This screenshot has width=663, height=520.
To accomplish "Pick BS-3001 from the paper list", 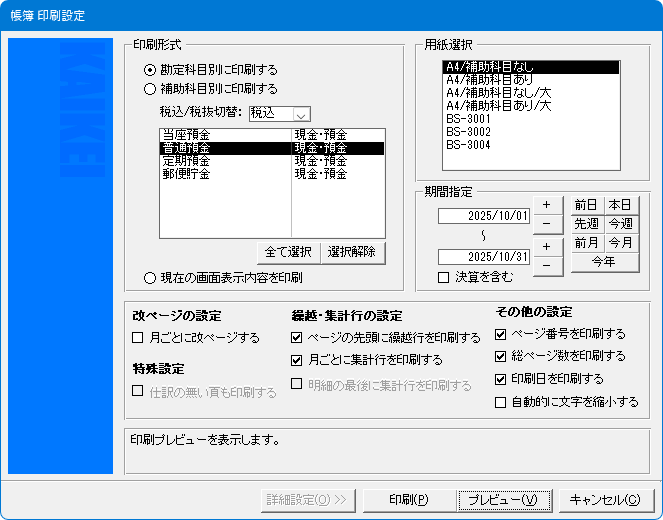I will click(x=468, y=118).
